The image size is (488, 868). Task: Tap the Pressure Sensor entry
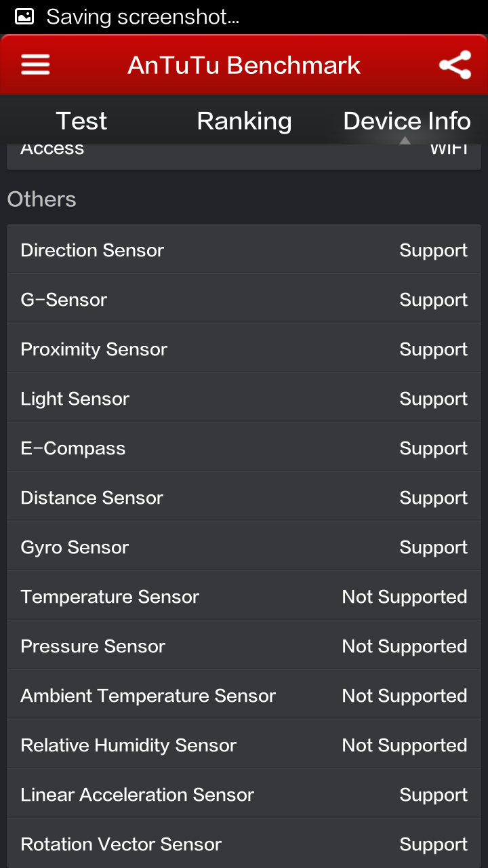pyautogui.click(x=244, y=646)
